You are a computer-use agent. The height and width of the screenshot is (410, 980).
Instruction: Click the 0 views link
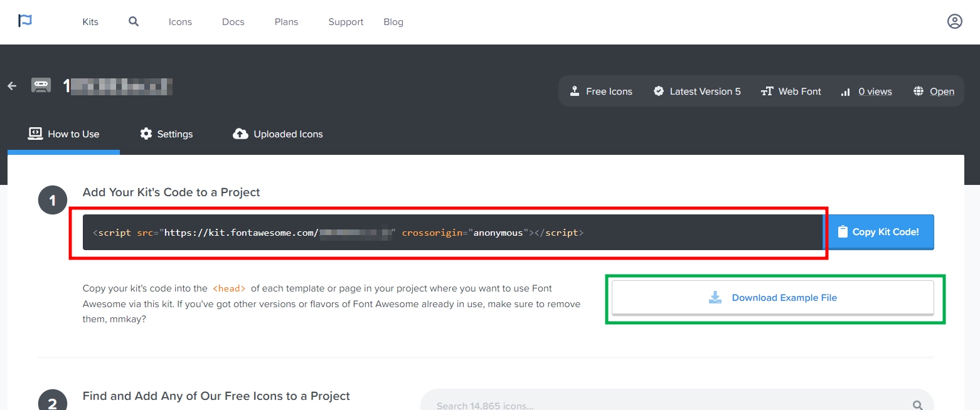[875, 92]
